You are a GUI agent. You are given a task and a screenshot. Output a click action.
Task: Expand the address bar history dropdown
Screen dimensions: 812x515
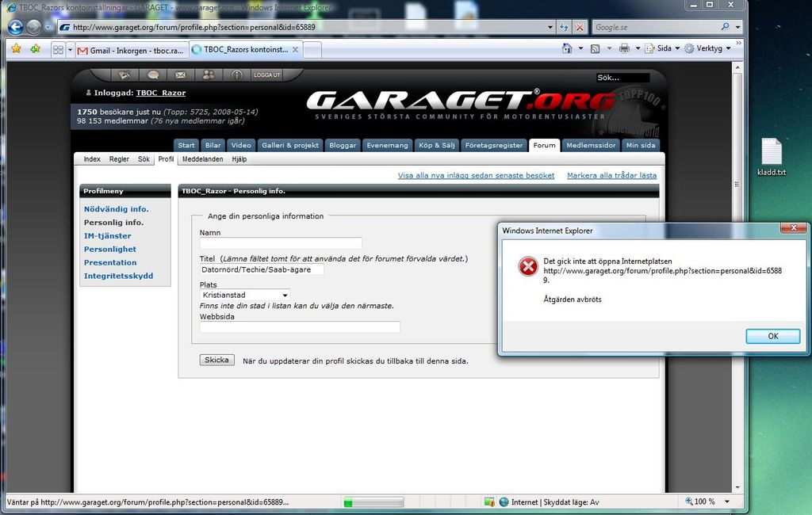(x=550, y=27)
